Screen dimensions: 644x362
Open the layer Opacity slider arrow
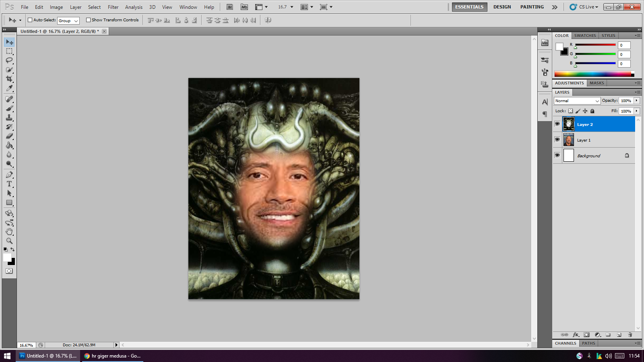coord(637,101)
